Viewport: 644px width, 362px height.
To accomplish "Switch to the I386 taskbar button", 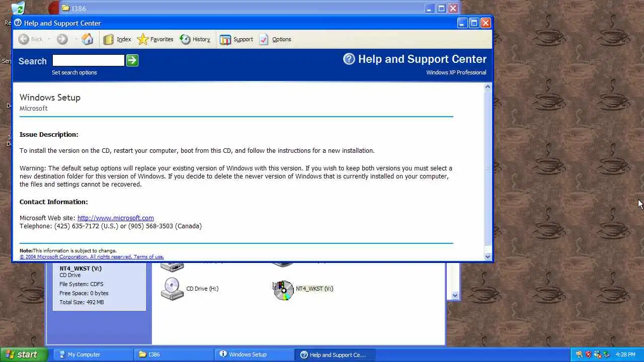I will click(174, 354).
